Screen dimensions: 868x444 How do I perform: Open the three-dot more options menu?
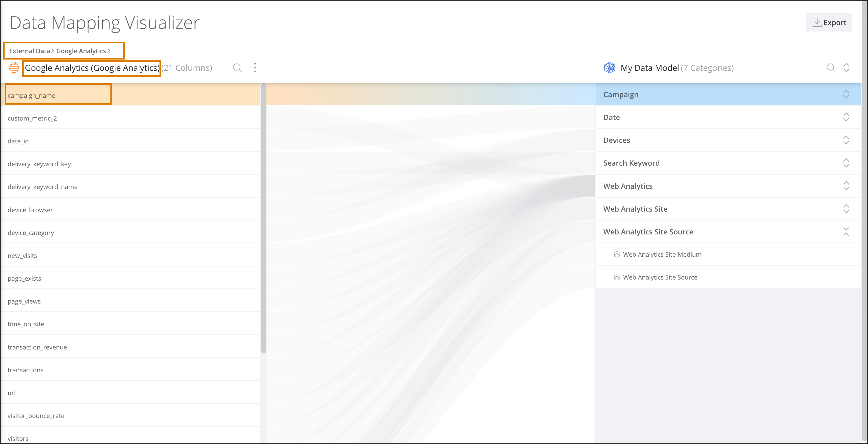(255, 68)
